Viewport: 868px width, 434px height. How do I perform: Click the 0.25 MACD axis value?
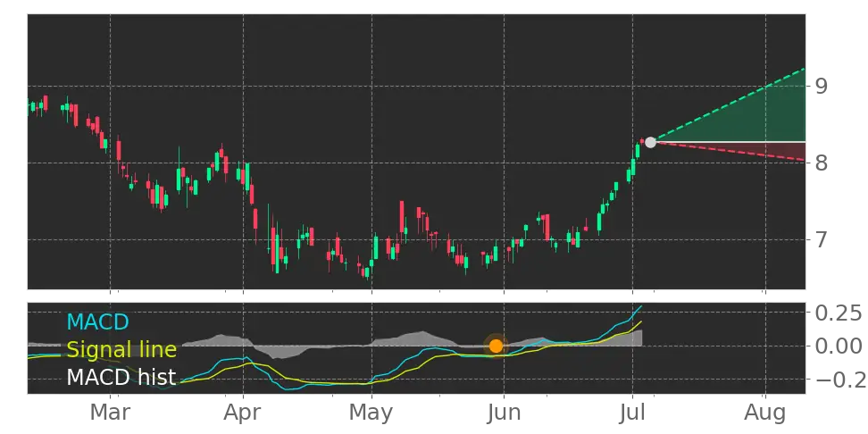(839, 313)
